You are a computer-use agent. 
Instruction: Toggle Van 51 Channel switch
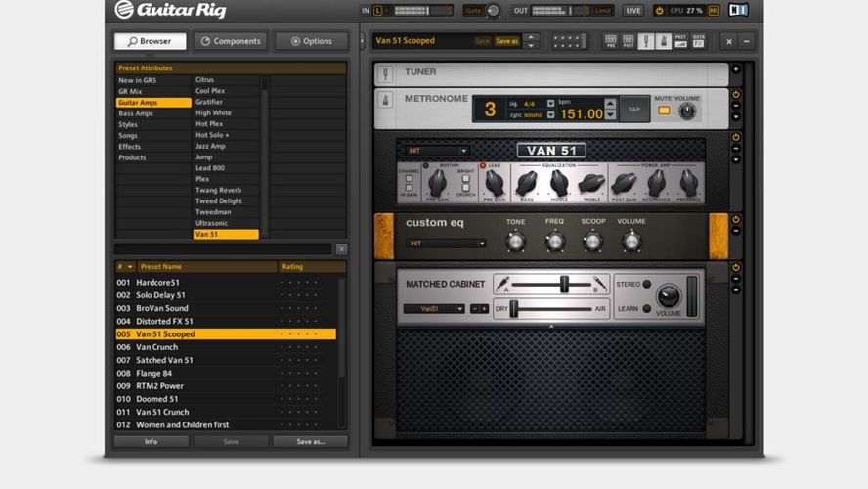coord(409,178)
